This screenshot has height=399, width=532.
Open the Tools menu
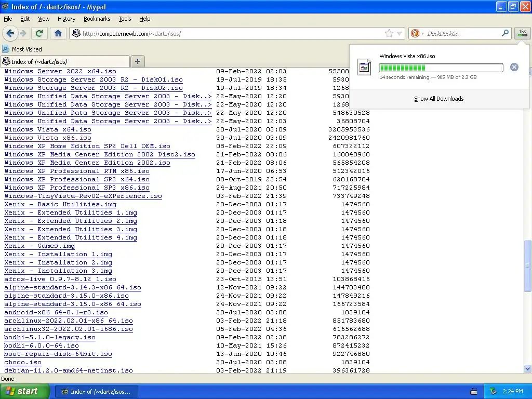125,19
